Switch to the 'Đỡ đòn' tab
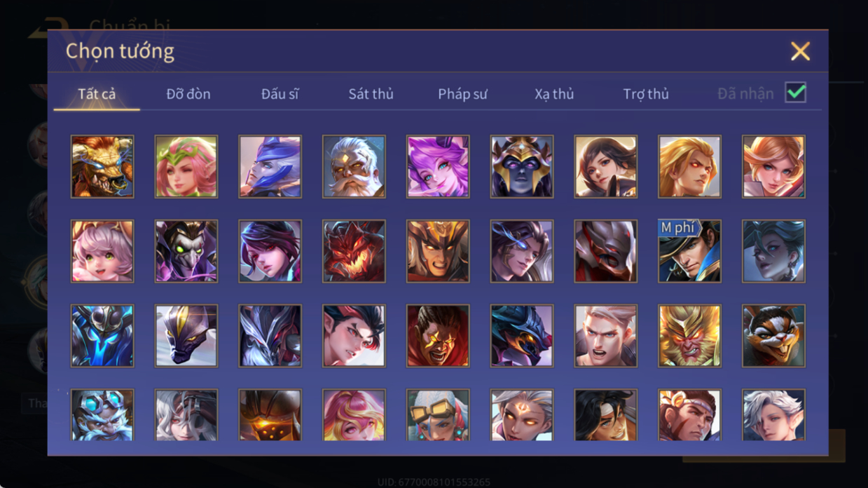The width and height of the screenshot is (868, 488). pos(188,94)
